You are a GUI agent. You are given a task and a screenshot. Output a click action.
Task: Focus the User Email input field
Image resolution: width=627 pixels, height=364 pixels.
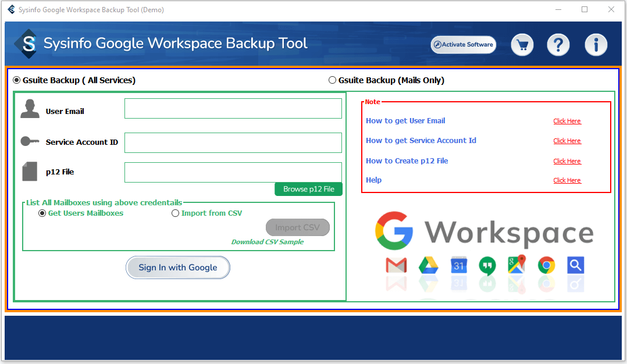pos(233,109)
